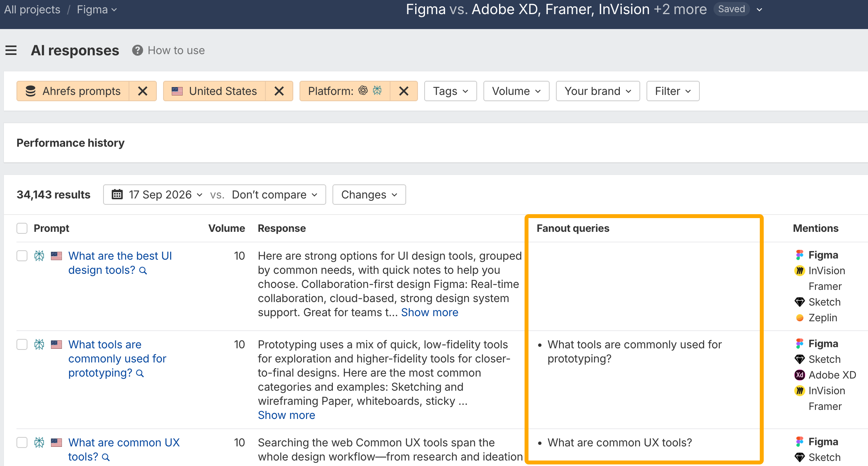InVision logo in first row mentions
This screenshot has height=466, width=868.
tap(799, 271)
